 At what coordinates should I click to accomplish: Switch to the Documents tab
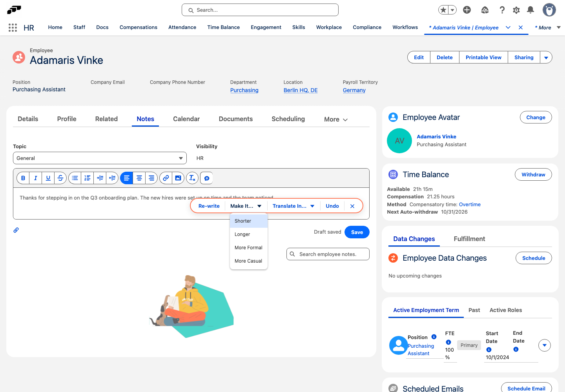point(236,119)
